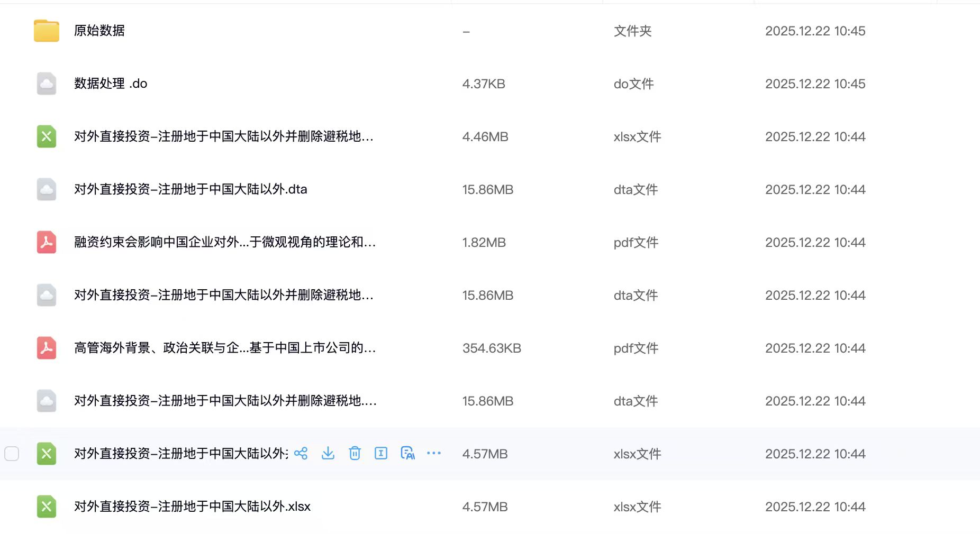Click the truncated file name in the highlighted row
The image size is (980, 534).
181,454
